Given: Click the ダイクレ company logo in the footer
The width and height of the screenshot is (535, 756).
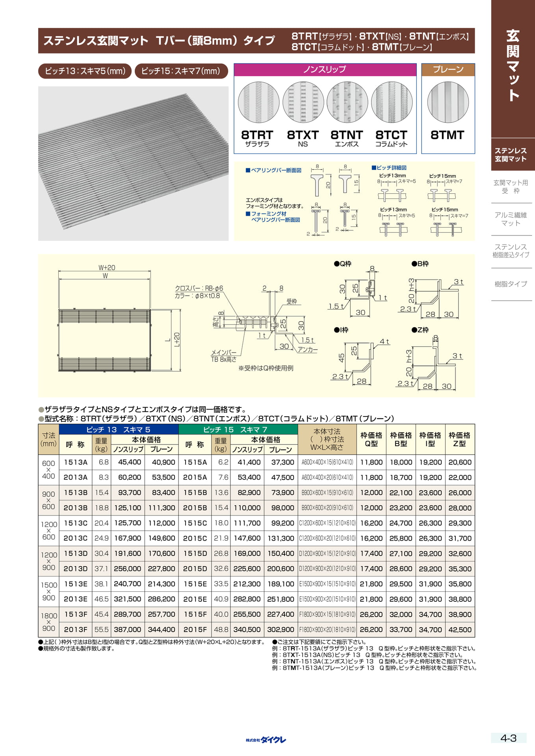Looking at the screenshot, I should coord(266,740).
